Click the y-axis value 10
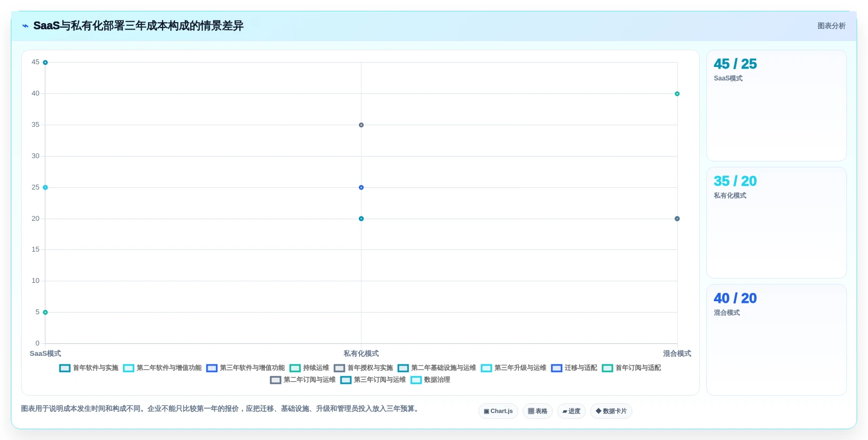This screenshot has width=868, height=440. (36, 281)
